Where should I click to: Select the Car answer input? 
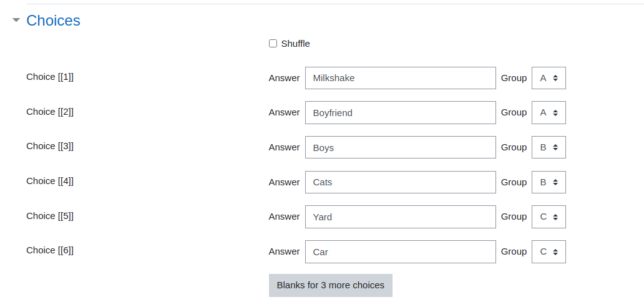tap(401, 251)
